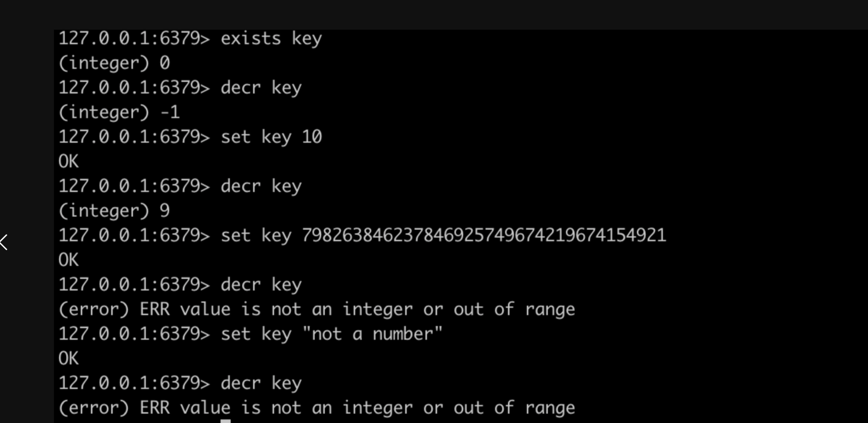The height and width of the screenshot is (423, 868).
Task: Click the '127.0.0.1:6379>' prompt on first line
Action: 134,39
